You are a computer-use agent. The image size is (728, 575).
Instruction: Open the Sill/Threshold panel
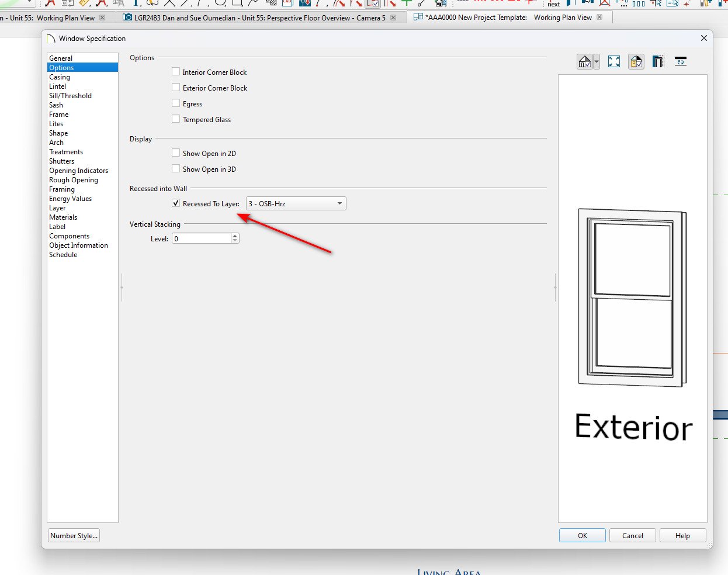click(x=70, y=96)
